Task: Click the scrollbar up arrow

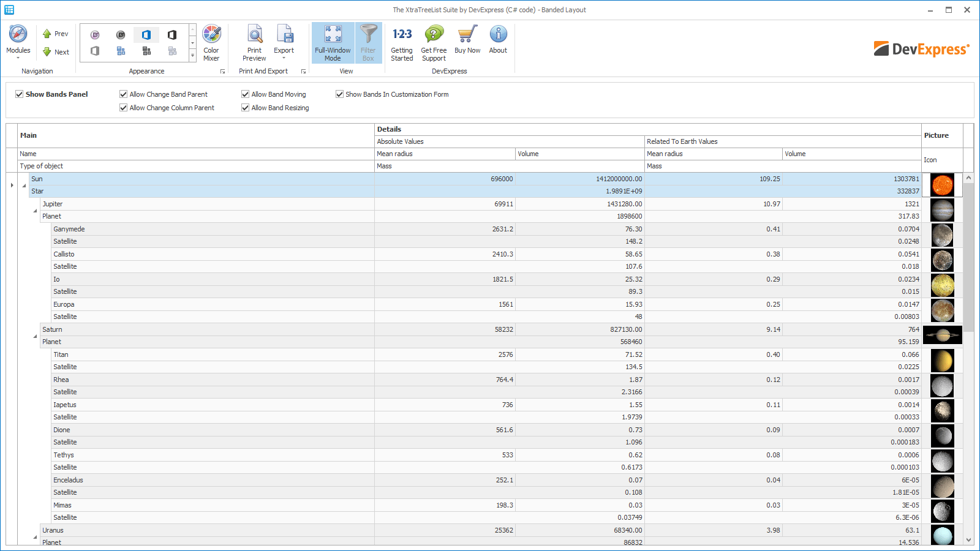Action: 969,178
